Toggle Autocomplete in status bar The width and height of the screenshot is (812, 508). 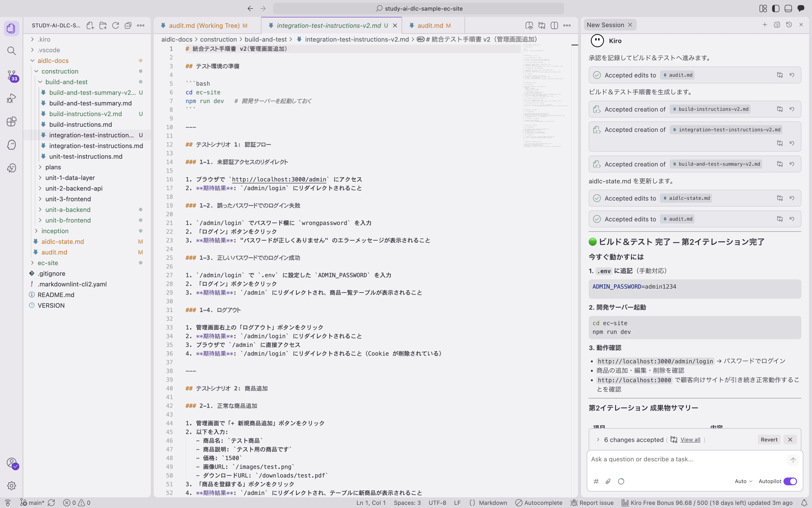(539, 503)
